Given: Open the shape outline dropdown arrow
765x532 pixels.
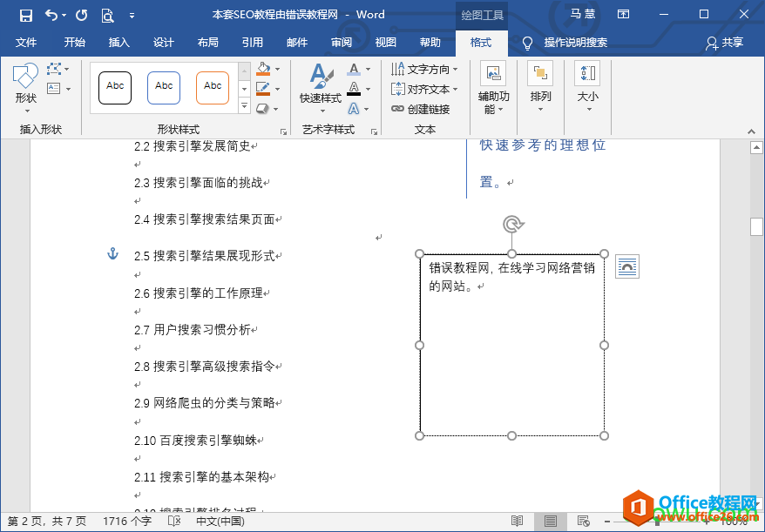Looking at the screenshot, I should point(278,89).
